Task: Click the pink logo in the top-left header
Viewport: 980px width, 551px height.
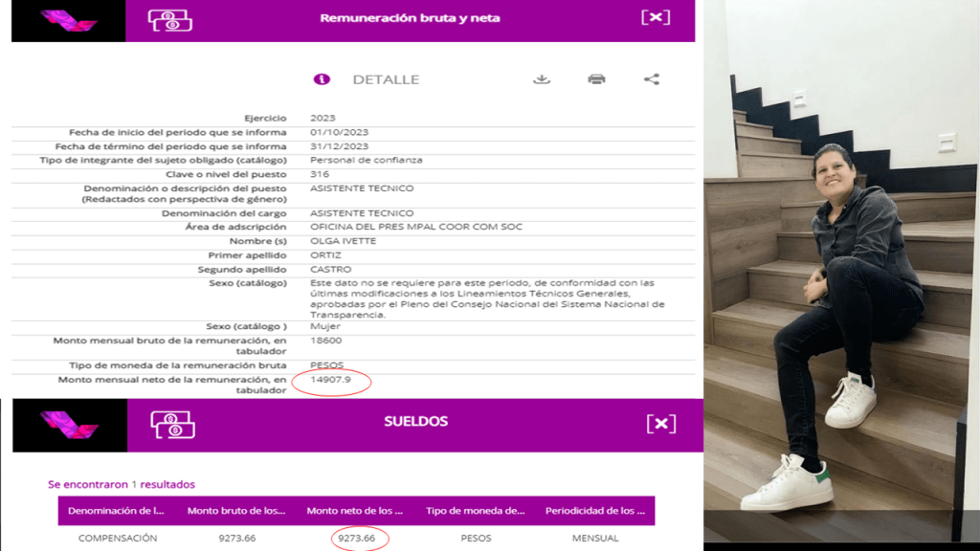Action: [x=68, y=20]
